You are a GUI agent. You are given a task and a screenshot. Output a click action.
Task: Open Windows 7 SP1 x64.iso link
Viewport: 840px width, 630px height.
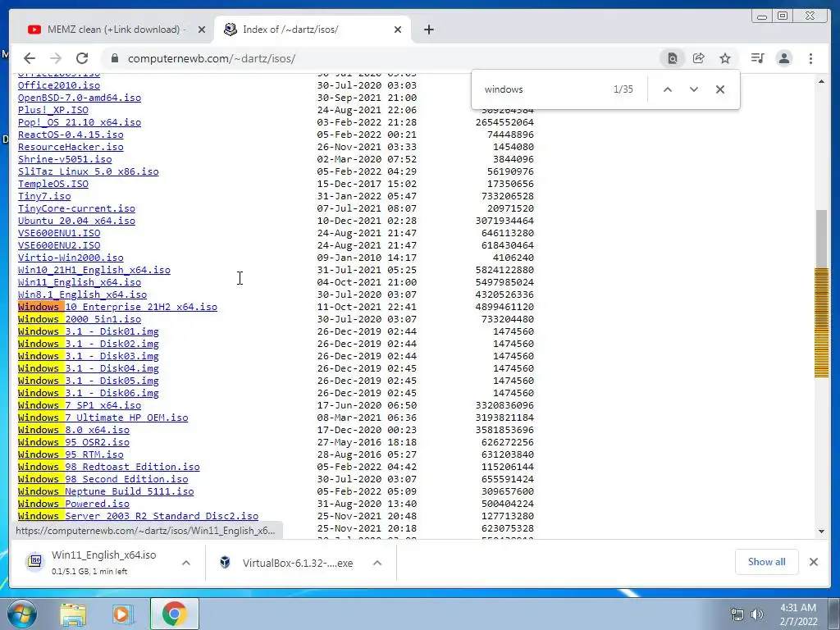80,405
